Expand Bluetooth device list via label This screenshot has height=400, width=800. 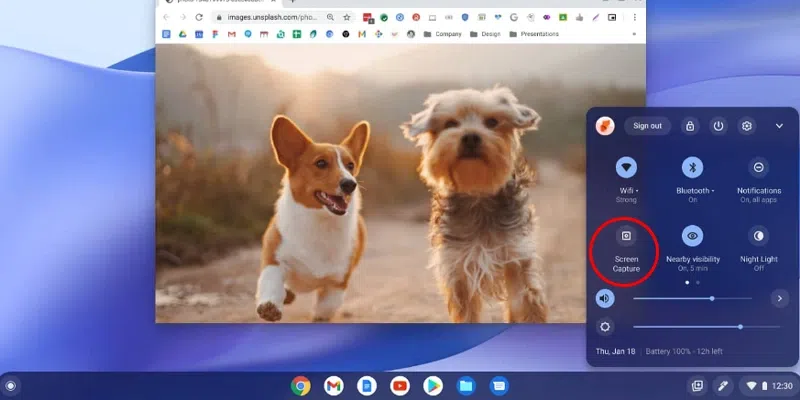695,191
